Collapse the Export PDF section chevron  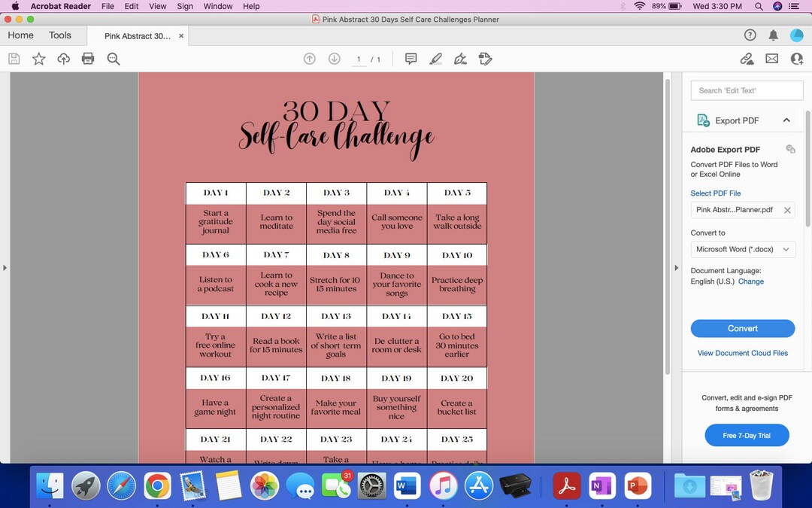786,120
